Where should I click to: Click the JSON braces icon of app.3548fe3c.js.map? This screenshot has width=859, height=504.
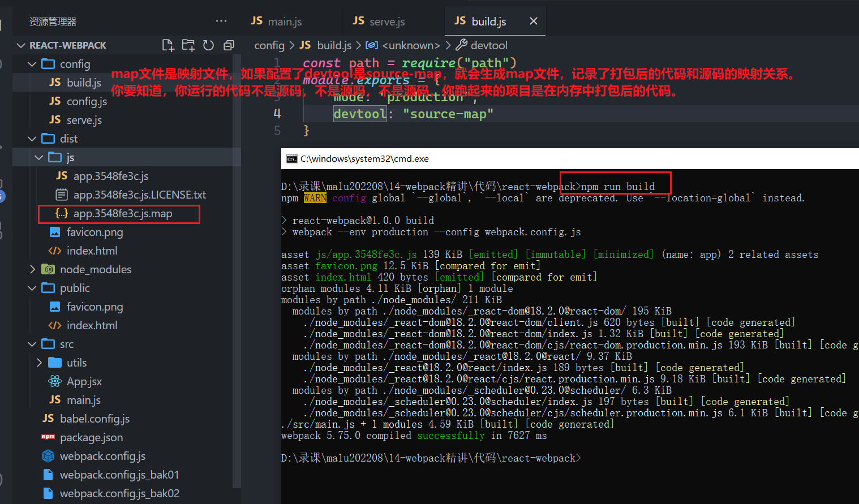(62, 213)
